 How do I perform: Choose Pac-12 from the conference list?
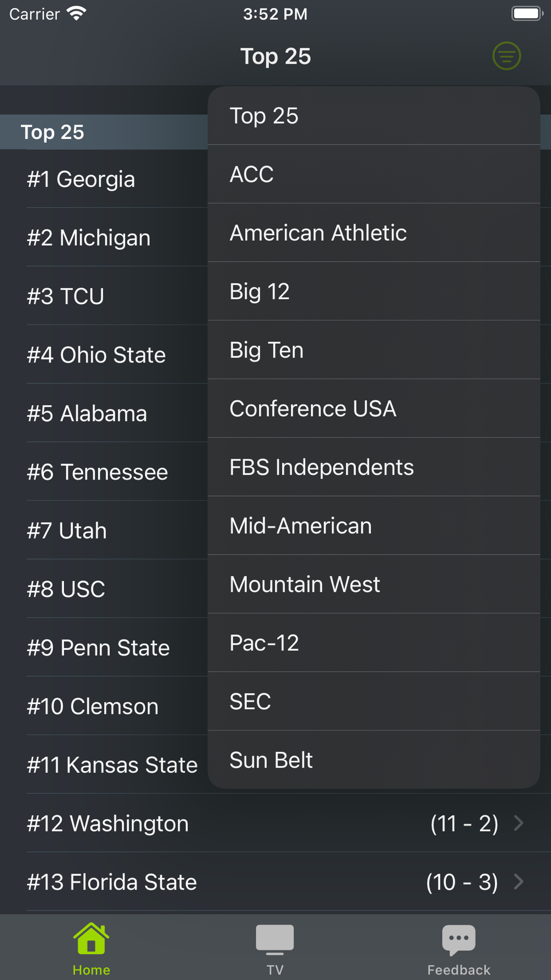[374, 643]
